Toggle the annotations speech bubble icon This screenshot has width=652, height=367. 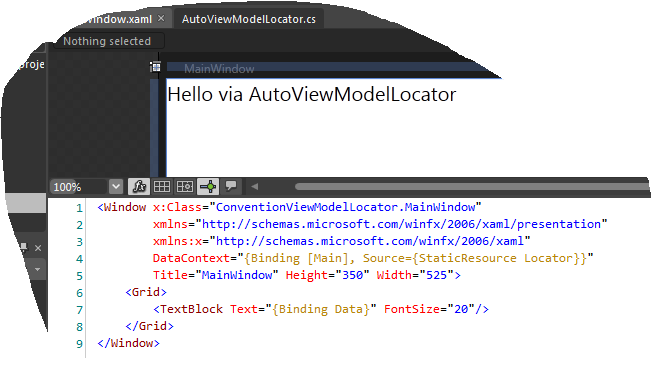(231, 186)
